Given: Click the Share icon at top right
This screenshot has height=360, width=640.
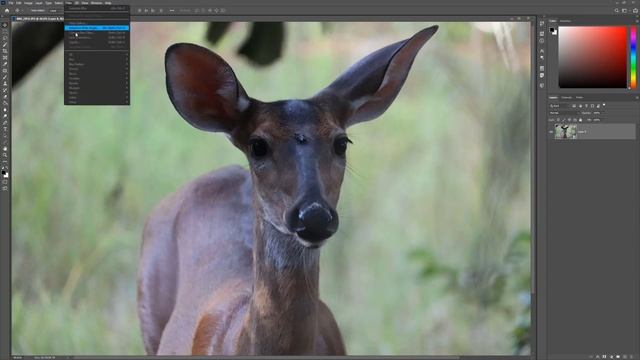Looking at the screenshot, I should click(x=635, y=11).
